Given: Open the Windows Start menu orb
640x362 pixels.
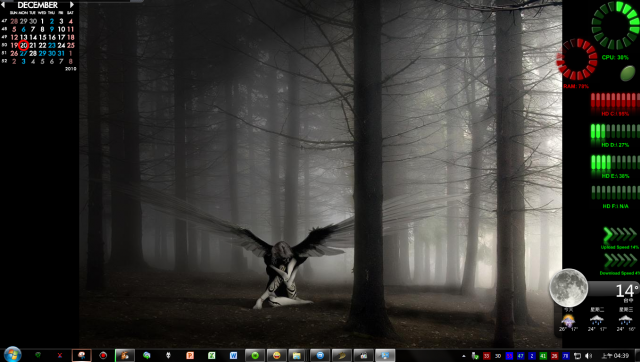Looking at the screenshot, I should (12, 354).
